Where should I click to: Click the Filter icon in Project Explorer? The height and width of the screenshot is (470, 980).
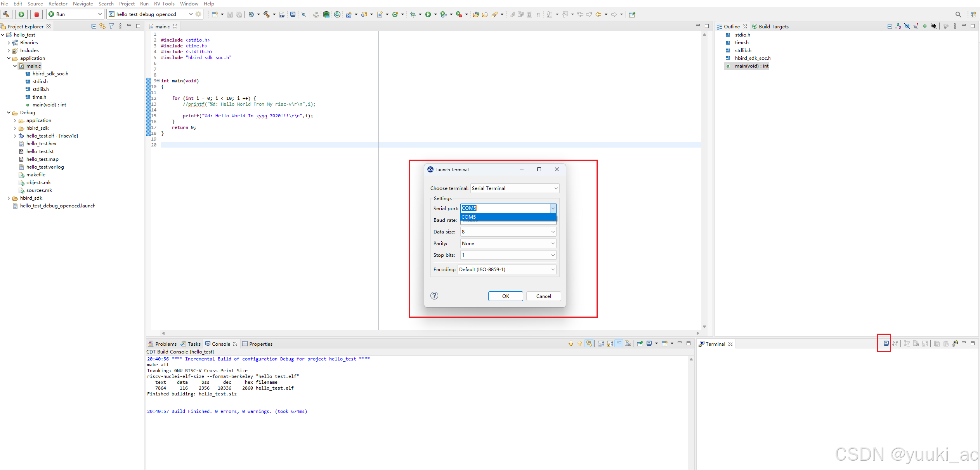[x=111, y=26]
